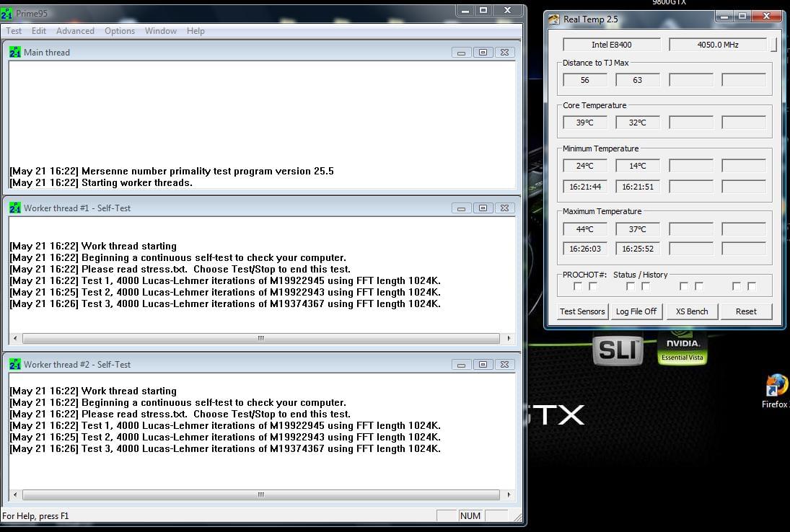This screenshot has height=532, width=790.
Task: Maximize the Worker thread #2 window
Action: pos(483,364)
